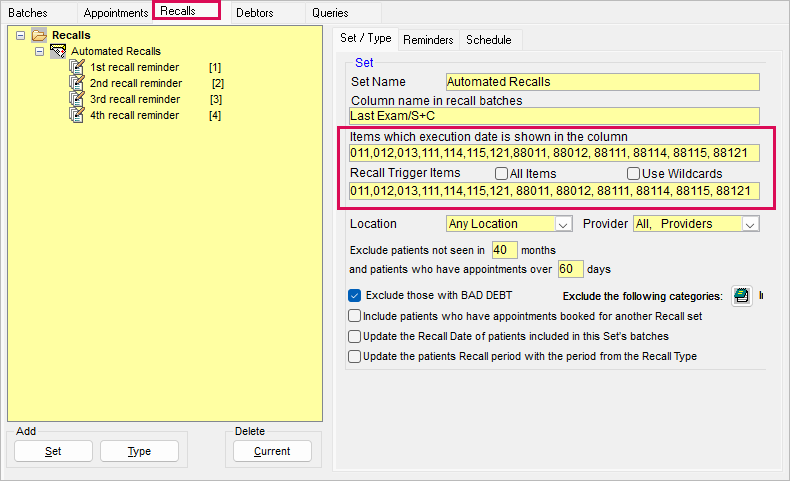
Task: Tick the All Items checkbox
Action: (501, 174)
